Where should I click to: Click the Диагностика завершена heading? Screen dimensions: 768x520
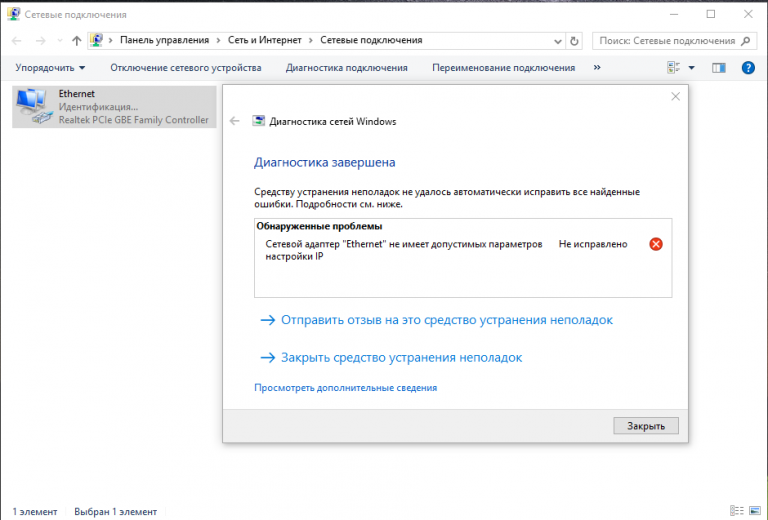coord(324,162)
